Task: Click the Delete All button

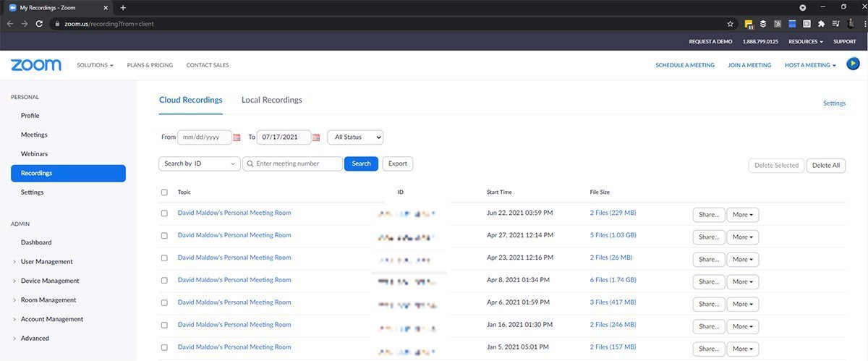Action: coord(826,165)
